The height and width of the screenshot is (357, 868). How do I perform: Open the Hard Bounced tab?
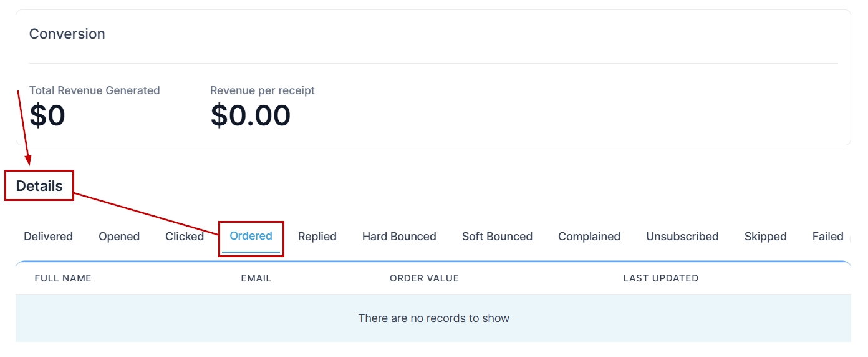399,237
